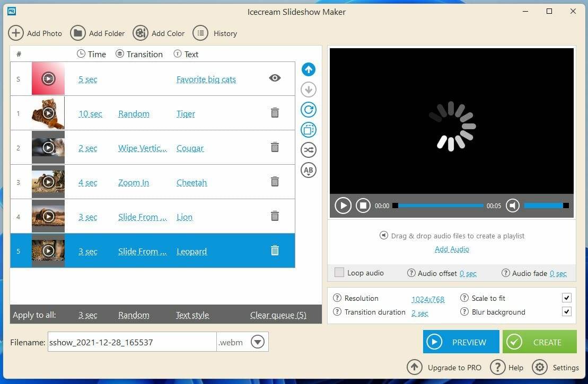Image resolution: width=588 pixels, height=384 pixels.
Task: Open Add Audio to create a playlist
Action: [451, 249]
